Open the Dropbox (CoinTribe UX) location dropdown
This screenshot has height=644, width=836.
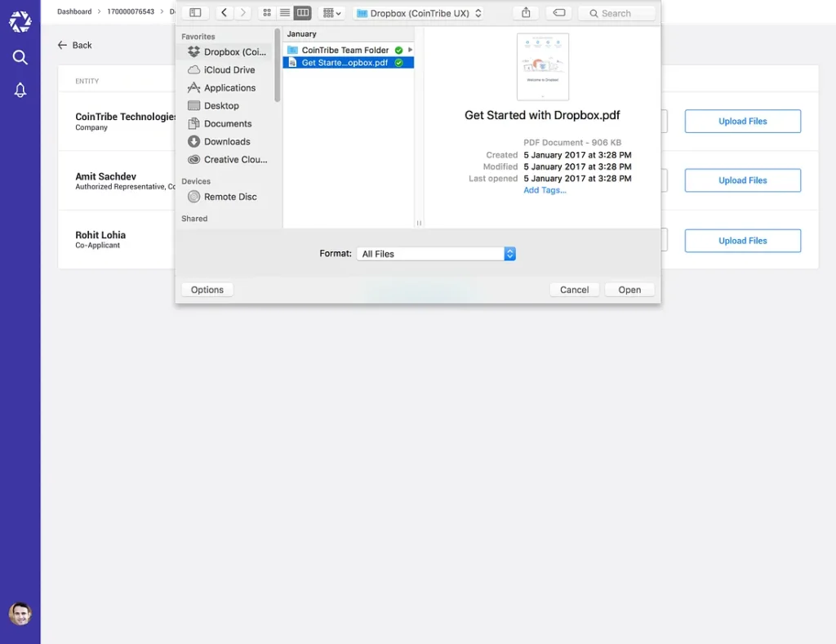point(419,13)
